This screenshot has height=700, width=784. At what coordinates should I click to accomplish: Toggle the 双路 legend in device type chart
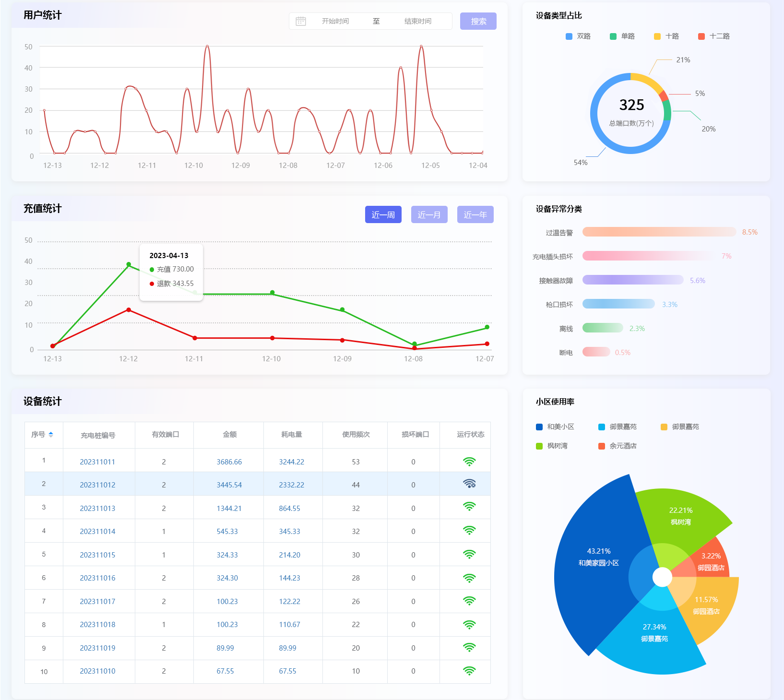click(x=578, y=36)
